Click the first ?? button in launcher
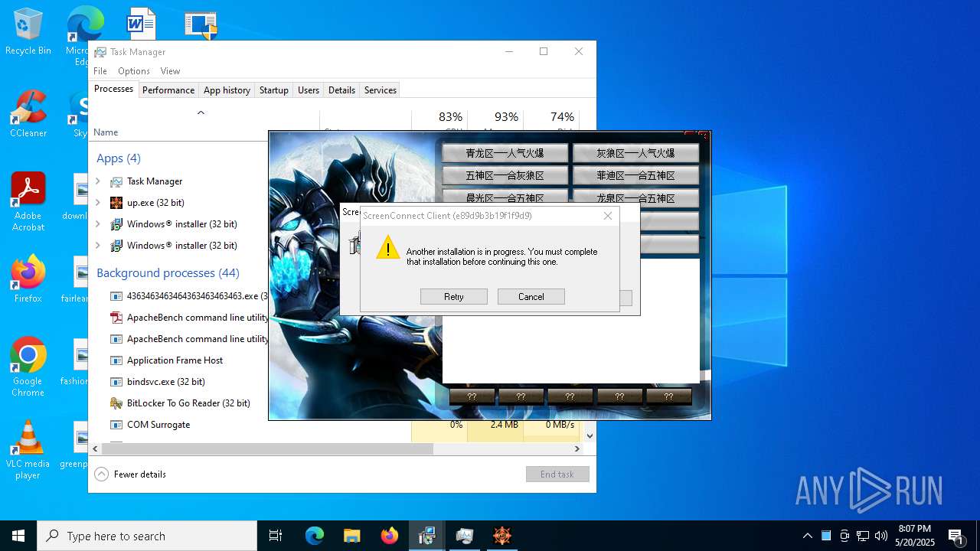980x551 pixels. point(472,396)
